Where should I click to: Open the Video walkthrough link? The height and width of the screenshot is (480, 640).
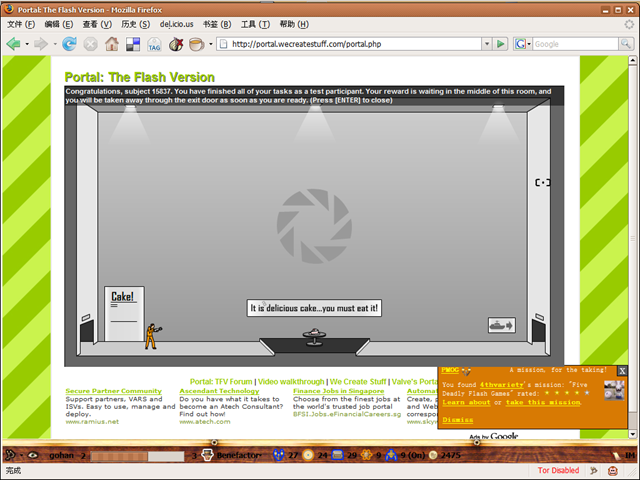pos(291,382)
